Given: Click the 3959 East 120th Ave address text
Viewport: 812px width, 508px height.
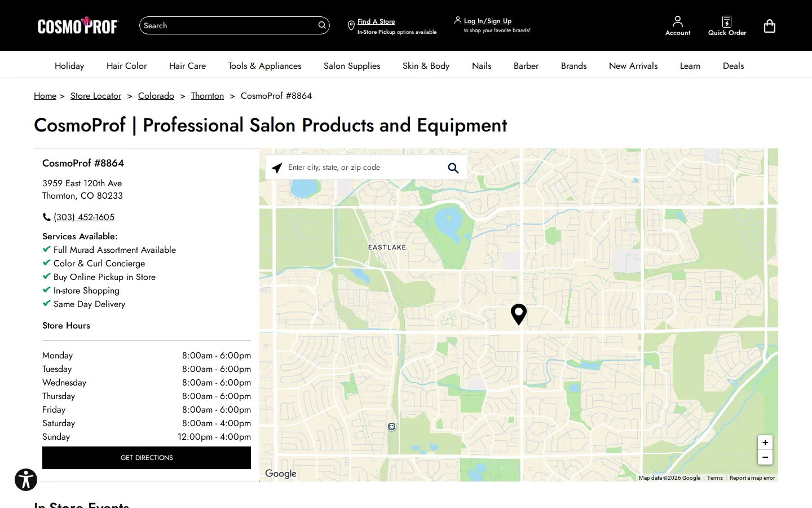Looking at the screenshot, I should pyautogui.click(x=82, y=183).
